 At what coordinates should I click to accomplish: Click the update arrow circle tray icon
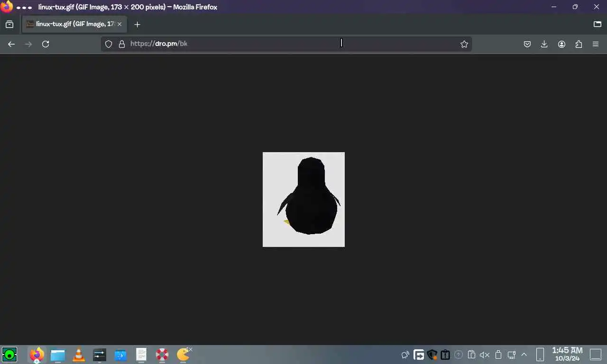tap(459, 355)
